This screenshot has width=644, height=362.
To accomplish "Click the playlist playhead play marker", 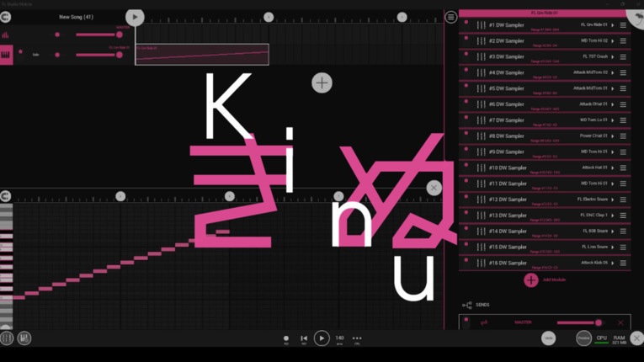I will [x=135, y=17].
